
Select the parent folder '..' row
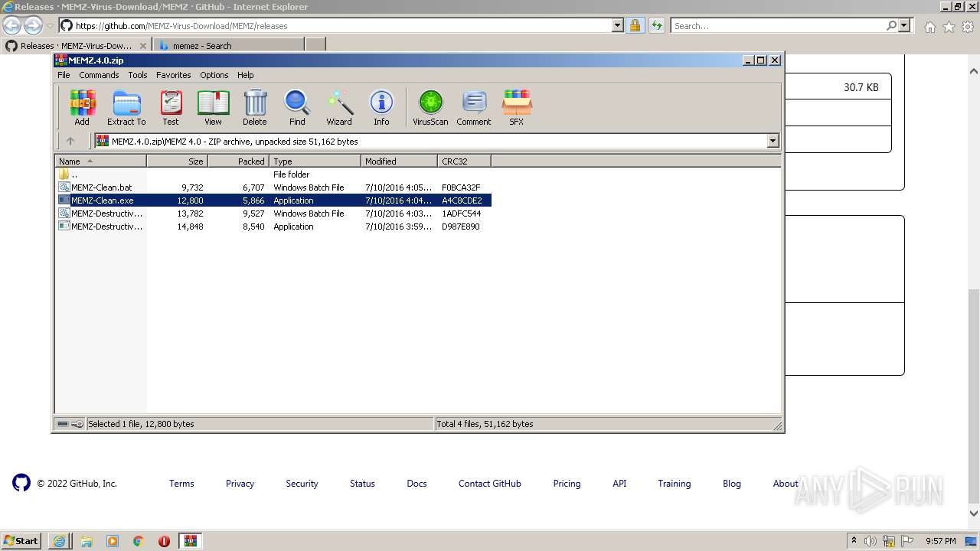click(273, 174)
